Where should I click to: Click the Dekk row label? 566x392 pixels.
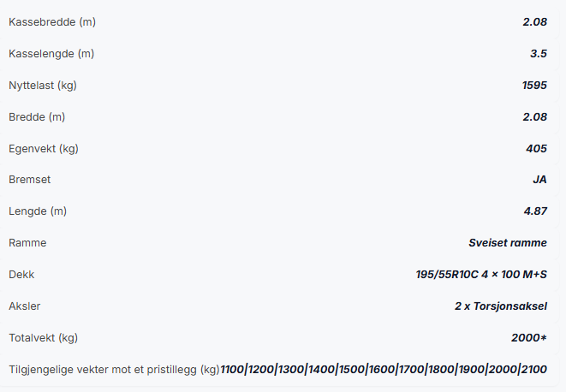pos(21,275)
